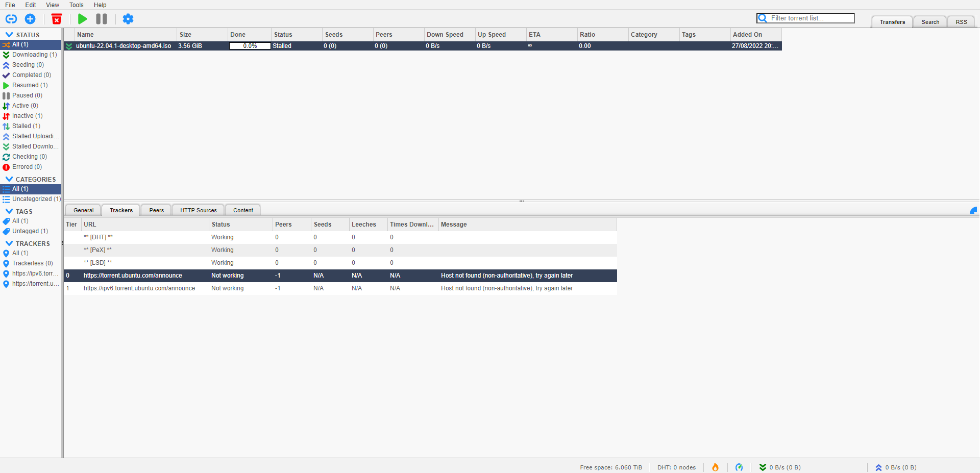Click the Add Torrent File plus icon
The image size is (980, 473).
click(30, 19)
